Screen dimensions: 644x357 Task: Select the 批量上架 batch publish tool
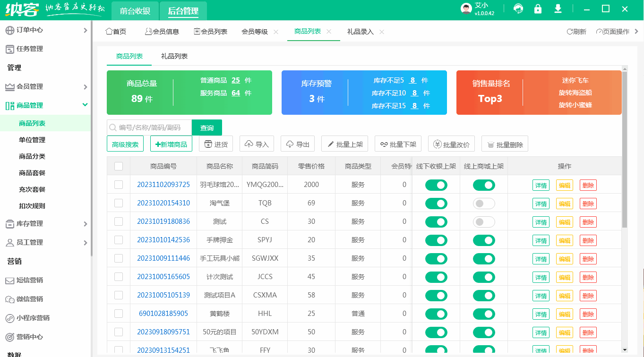coord(344,144)
